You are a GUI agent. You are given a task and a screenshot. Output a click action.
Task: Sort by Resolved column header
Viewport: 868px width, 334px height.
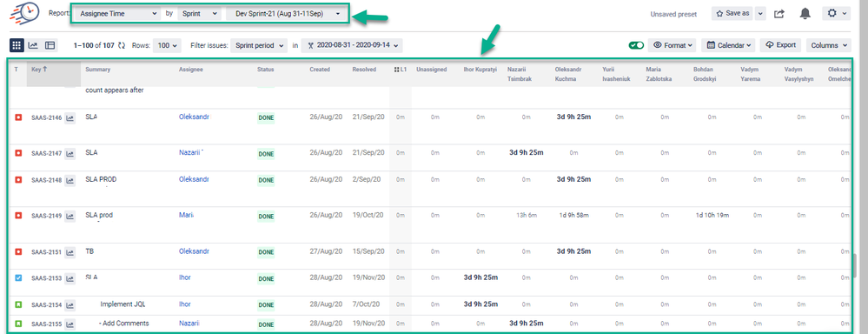(x=364, y=70)
